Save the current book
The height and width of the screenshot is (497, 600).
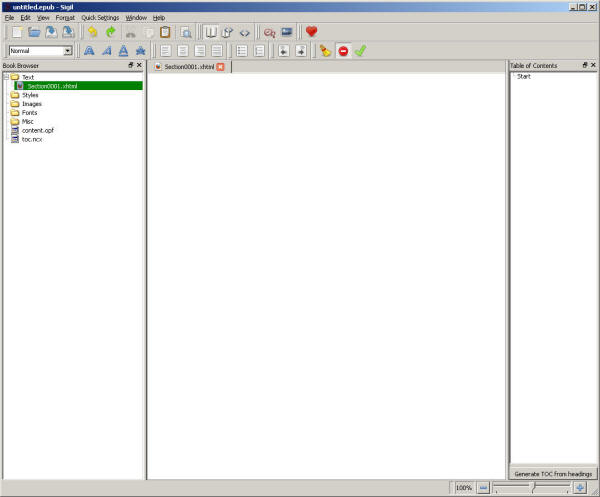click(x=51, y=33)
